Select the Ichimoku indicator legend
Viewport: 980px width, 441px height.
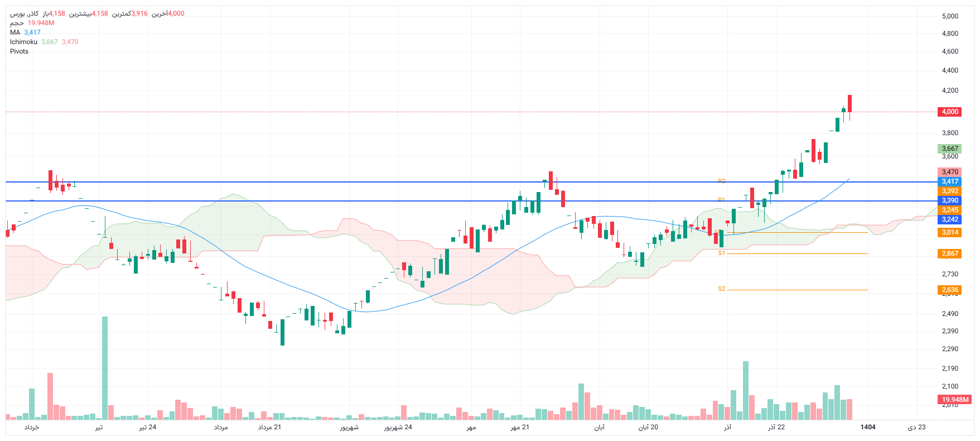[x=23, y=42]
